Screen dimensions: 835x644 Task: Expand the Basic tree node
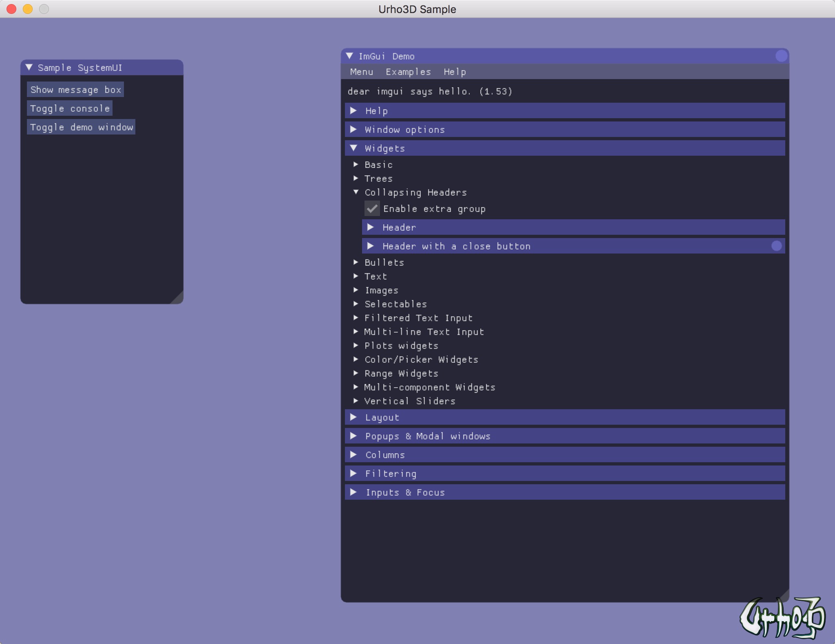[356, 165]
